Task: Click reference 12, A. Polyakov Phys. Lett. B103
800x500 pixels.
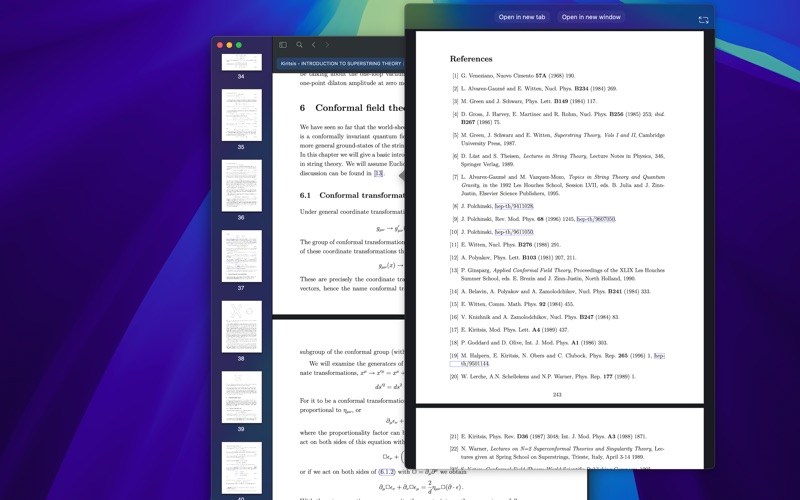Action: click(x=513, y=257)
